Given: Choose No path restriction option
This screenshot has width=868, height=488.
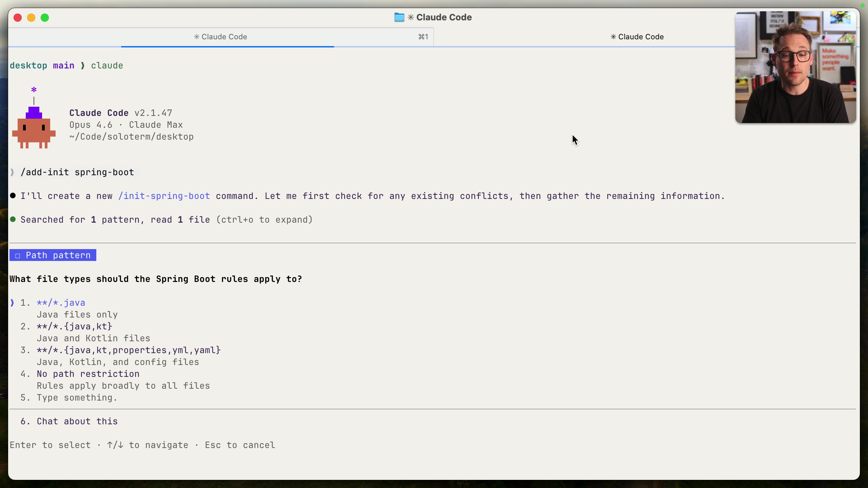Looking at the screenshot, I should coord(88,374).
